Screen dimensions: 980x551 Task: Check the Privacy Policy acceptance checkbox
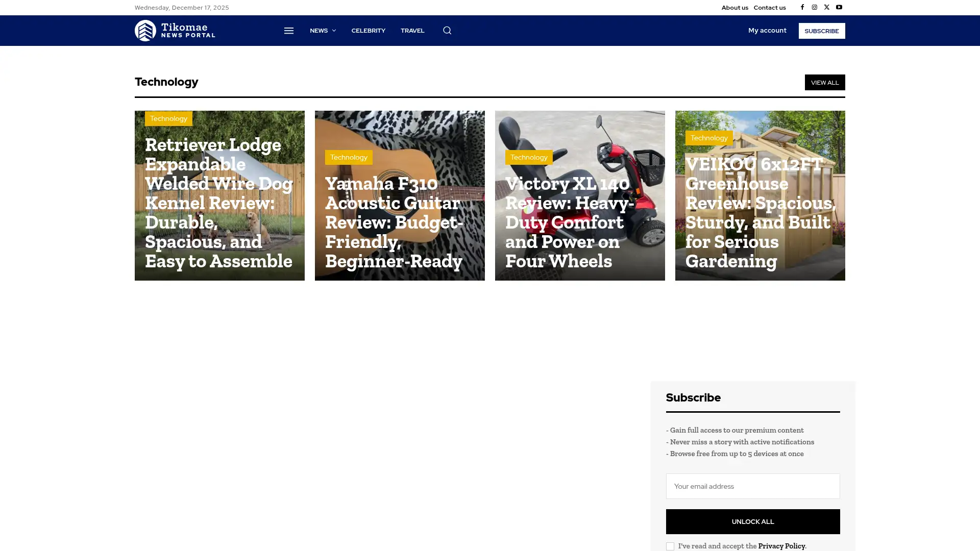point(670,546)
